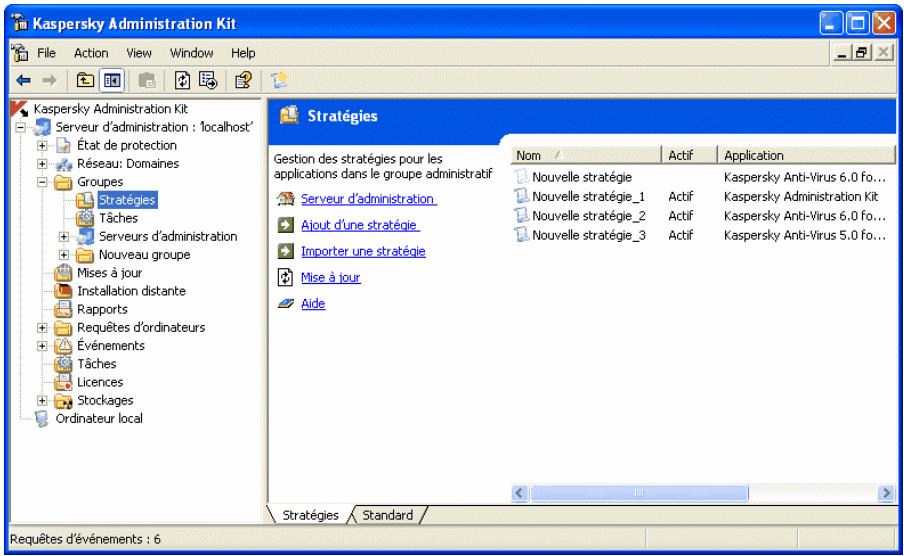Click the Événements warning icon
The width and height of the screenshot is (904, 556).
pyautogui.click(x=63, y=346)
